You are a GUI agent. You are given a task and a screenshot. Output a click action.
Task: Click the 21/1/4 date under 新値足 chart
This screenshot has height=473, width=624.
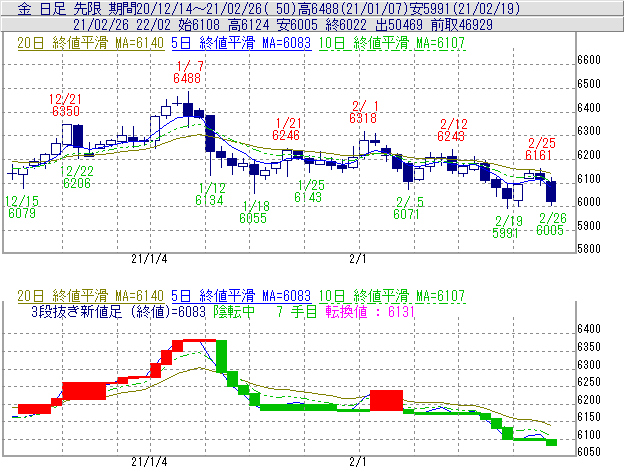coord(149,462)
